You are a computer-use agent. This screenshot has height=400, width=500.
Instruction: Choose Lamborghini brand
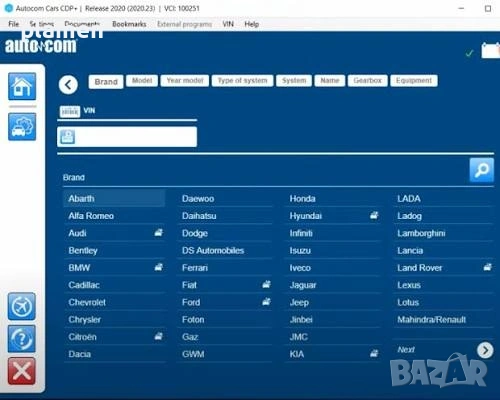(443, 233)
